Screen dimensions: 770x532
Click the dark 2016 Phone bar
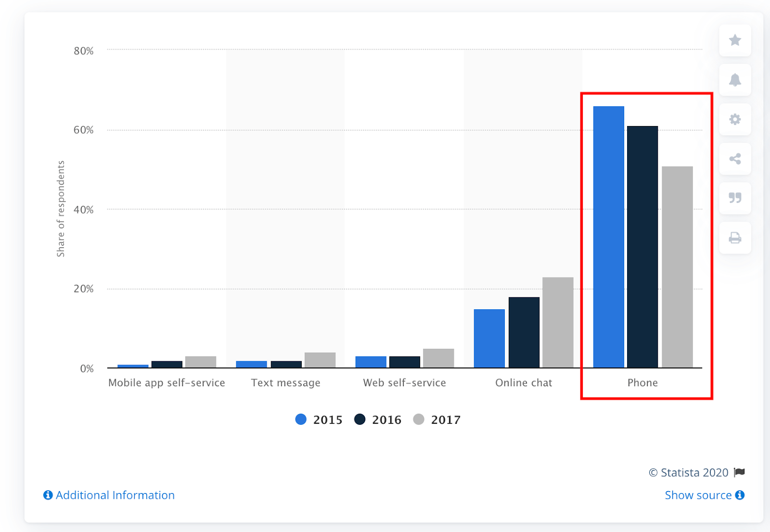(642, 247)
